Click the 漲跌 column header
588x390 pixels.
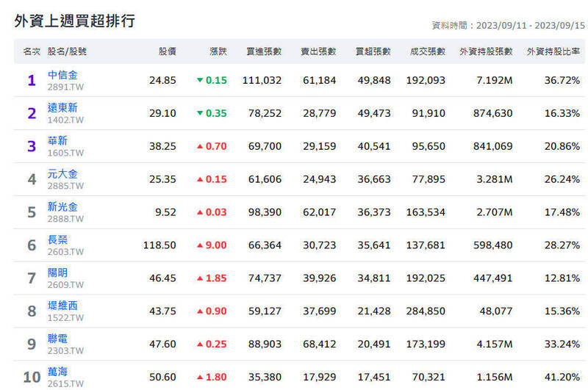(x=218, y=51)
